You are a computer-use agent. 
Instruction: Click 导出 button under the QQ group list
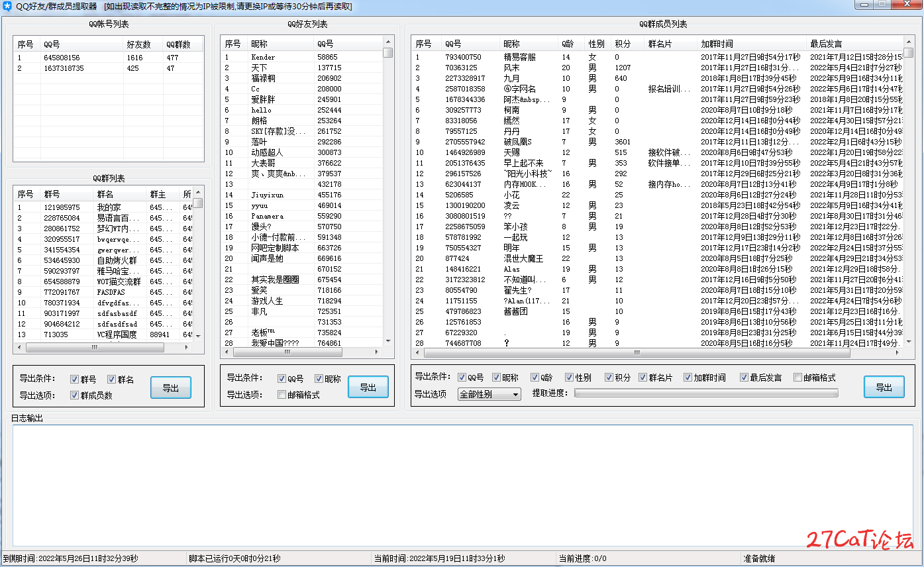tap(171, 388)
